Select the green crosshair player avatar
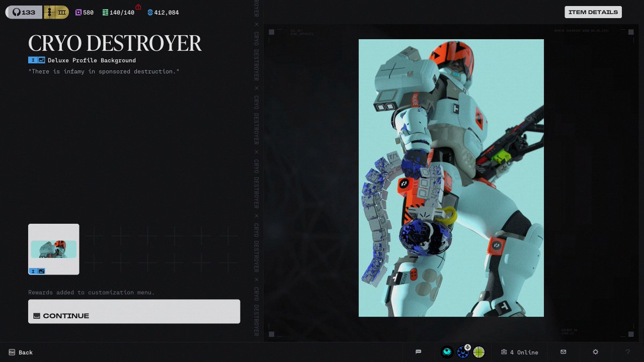 coord(479,352)
